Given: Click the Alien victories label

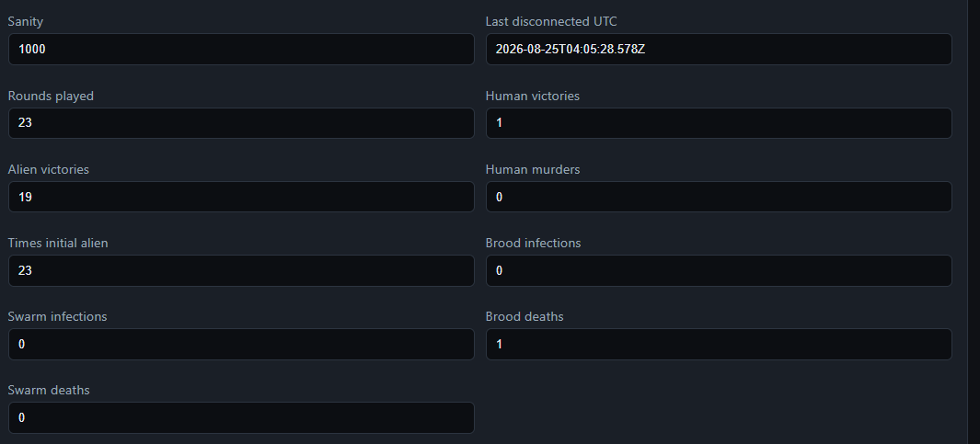Looking at the screenshot, I should [x=48, y=169].
